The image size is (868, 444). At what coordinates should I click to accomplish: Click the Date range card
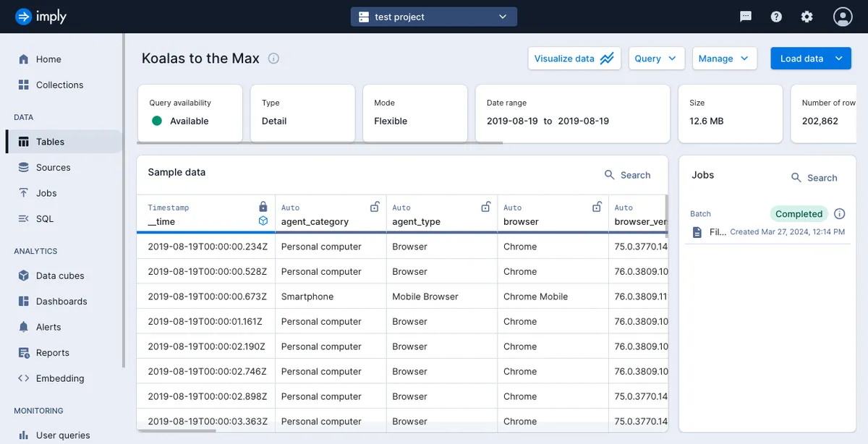coord(573,113)
